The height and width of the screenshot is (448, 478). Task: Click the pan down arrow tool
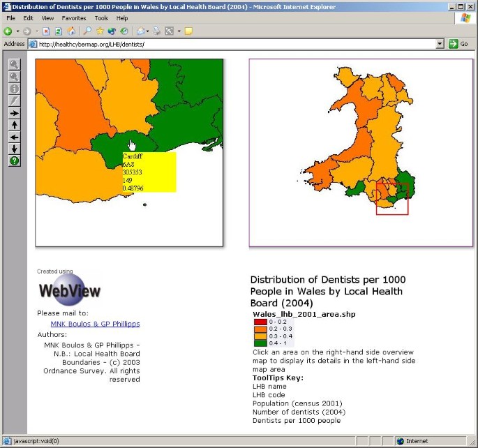pos(14,149)
